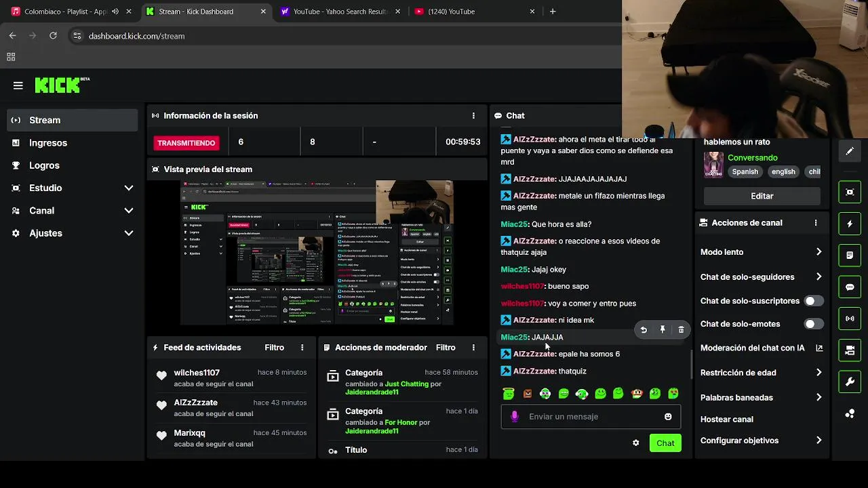The height and width of the screenshot is (488, 868).
Task: Open the hamburger menu beside the Kick logo
Action: pos(18,85)
